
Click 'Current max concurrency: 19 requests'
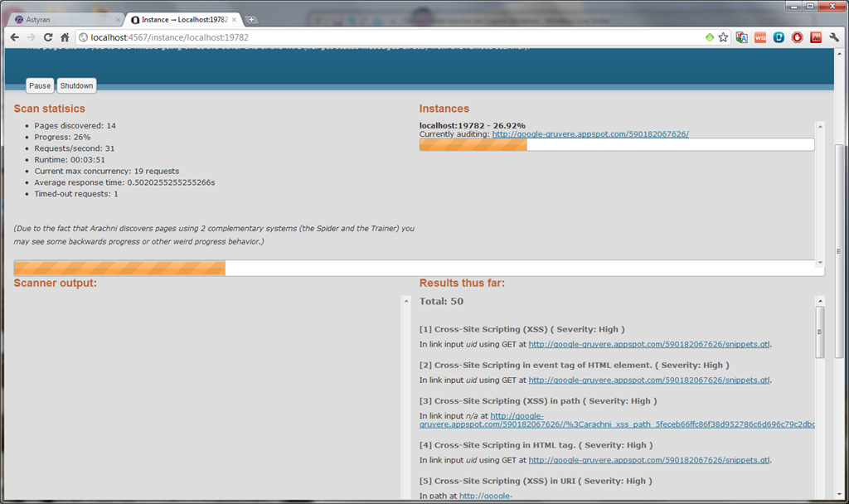point(107,171)
